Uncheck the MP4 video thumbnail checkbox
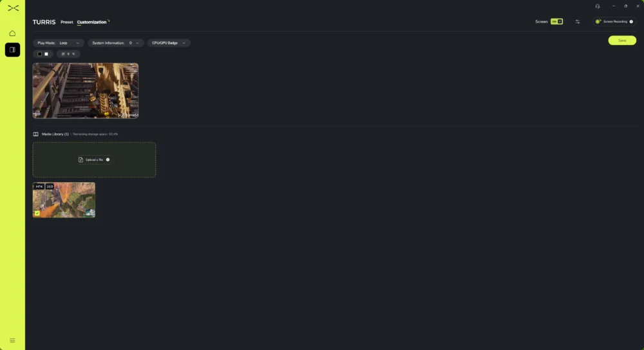Viewport: 644px width, 350px height. pos(37,214)
